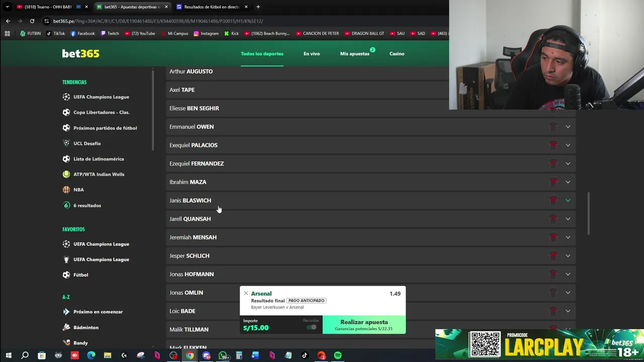644x362 pixels.
Task: Expand Jeremiah MENSAH player row
Action: tap(568, 237)
